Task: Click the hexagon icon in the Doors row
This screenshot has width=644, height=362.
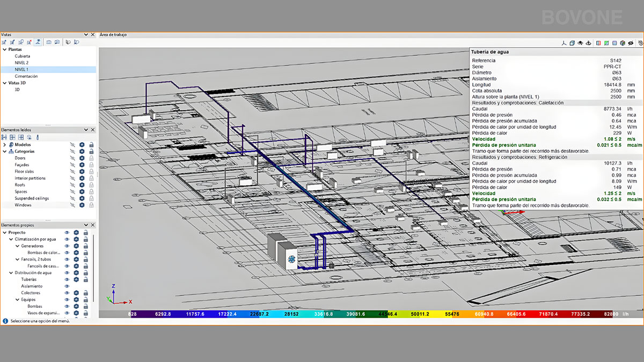Action: (82, 158)
